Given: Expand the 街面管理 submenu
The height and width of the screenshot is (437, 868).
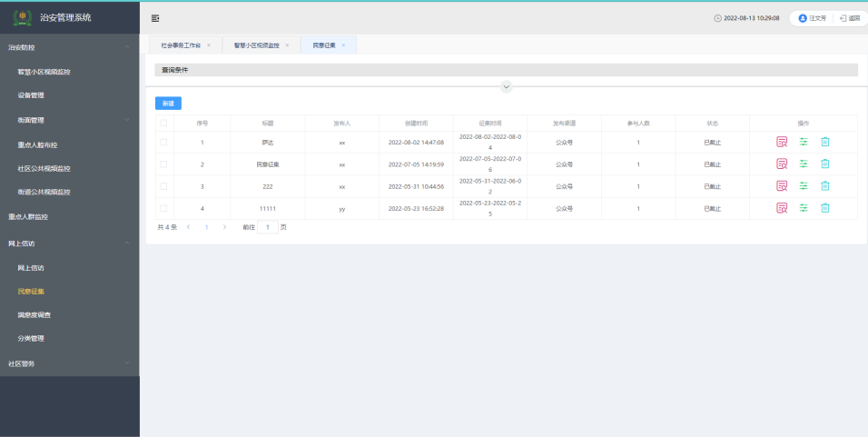Looking at the screenshot, I should 127,120.
